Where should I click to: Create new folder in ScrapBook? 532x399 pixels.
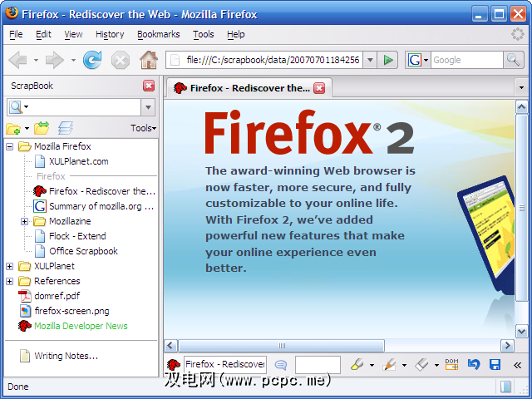point(13,128)
